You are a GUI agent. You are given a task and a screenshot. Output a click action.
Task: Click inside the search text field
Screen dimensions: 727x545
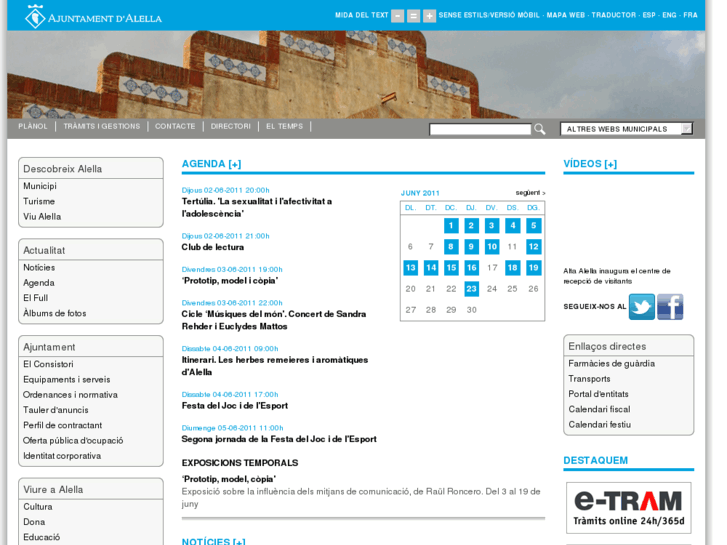point(480,129)
